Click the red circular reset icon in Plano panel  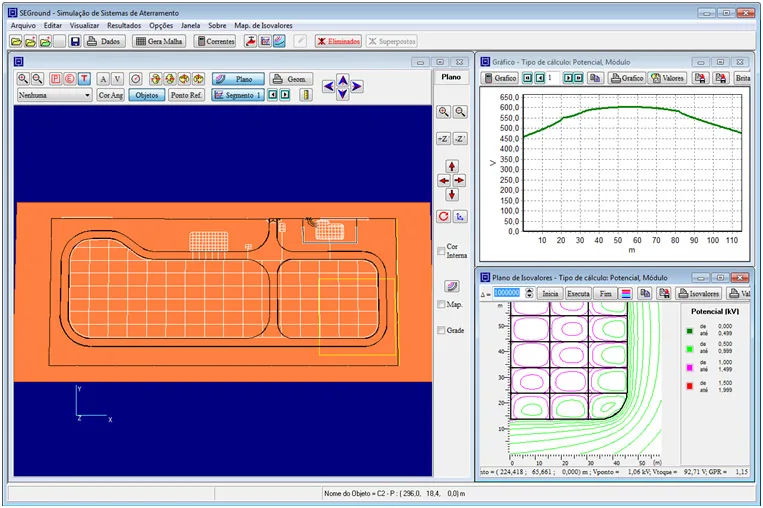click(x=443, y=216)
